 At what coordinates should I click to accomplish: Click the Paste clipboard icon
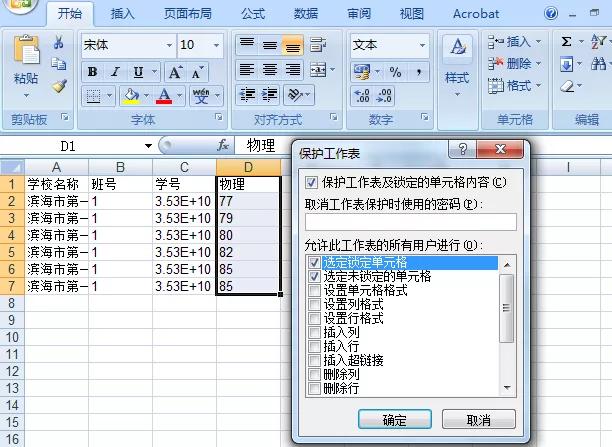26,50
